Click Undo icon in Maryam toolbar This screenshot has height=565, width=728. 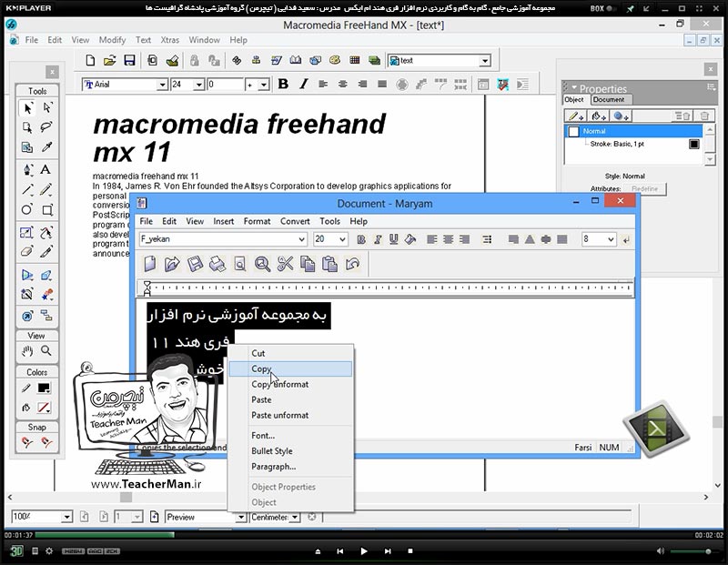point(352,264)
